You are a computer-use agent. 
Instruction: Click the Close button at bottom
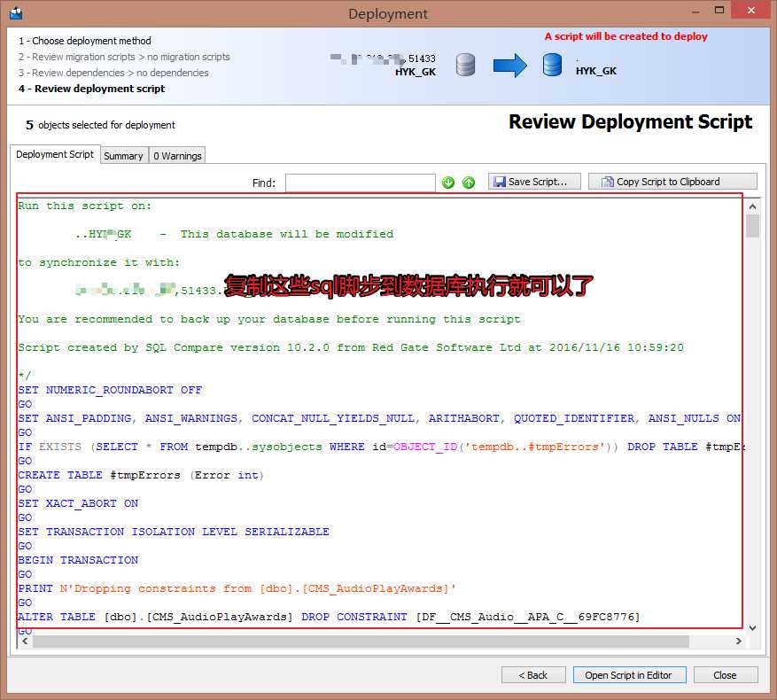[726, 675]
